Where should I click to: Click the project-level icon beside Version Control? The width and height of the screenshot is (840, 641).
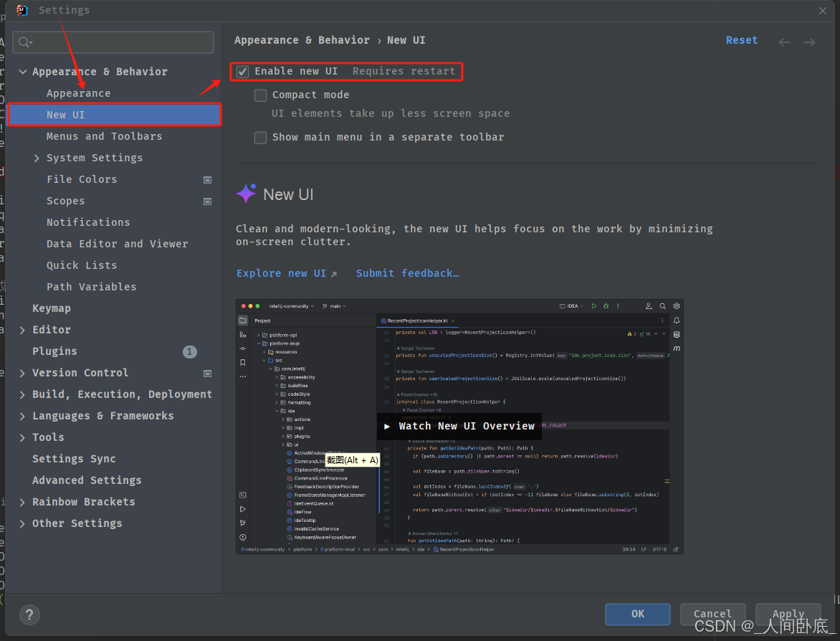(207, 374)
